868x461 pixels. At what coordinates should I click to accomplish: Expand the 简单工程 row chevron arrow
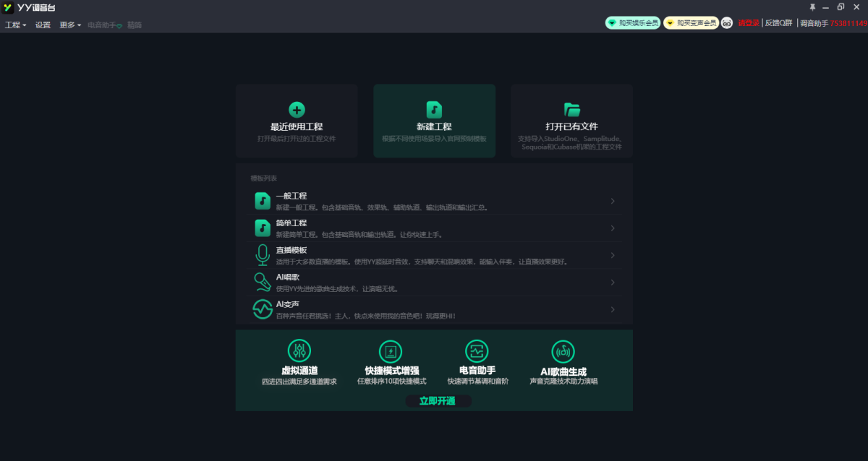click(x=613, y=228)
